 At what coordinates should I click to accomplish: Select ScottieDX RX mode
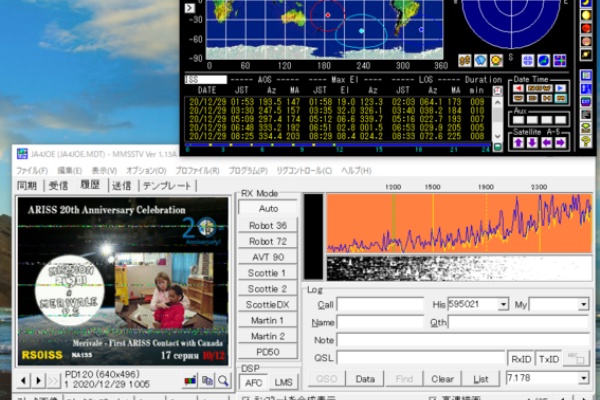click(x=268, y=305)
